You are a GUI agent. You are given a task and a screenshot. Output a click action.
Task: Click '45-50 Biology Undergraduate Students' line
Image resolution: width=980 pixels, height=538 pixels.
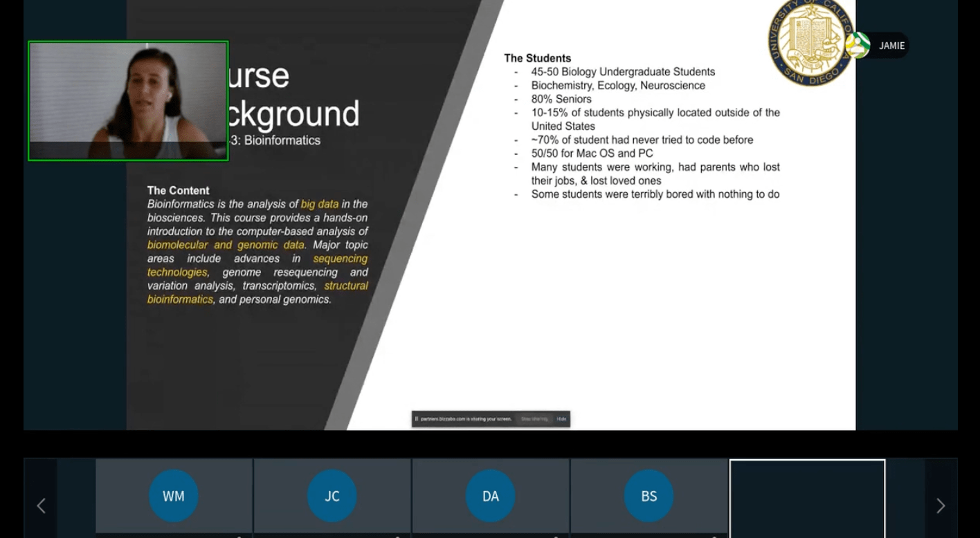[623, 72]
